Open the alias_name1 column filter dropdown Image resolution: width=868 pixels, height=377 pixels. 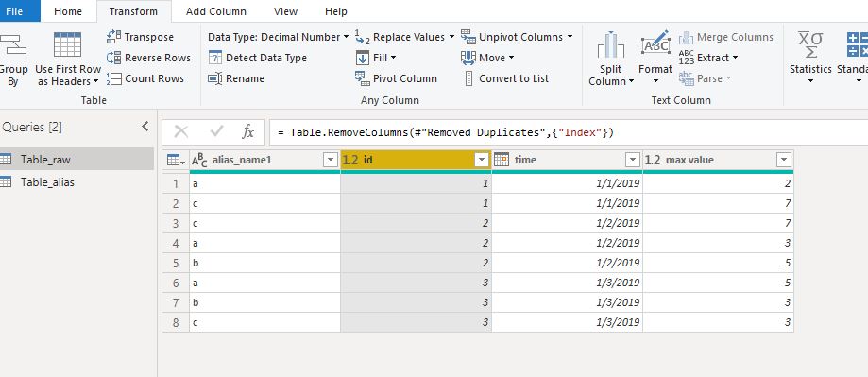[331, 160]
